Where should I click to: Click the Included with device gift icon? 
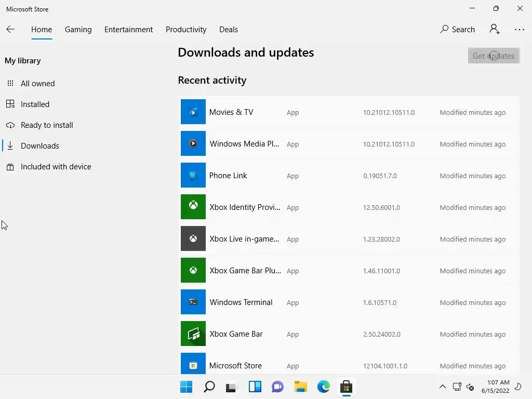click(10, 167)
